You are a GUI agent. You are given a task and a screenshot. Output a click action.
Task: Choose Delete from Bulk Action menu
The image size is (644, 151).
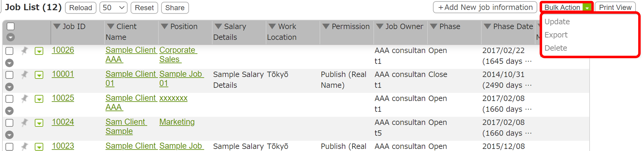click(556, 48)
